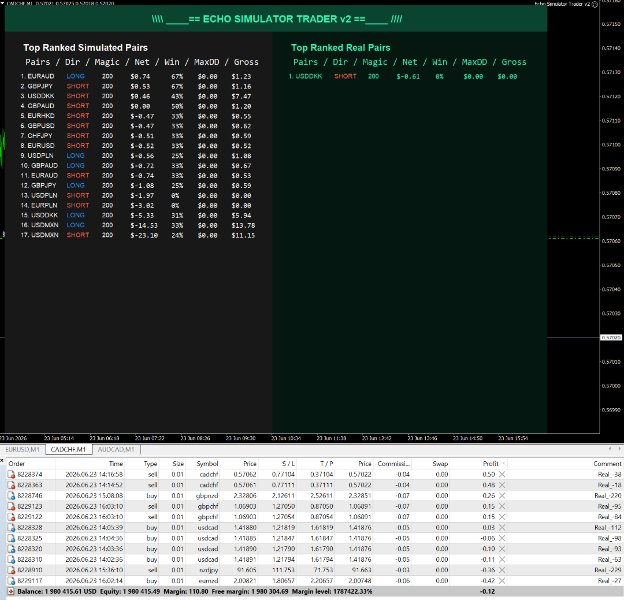Click order icon of cadchf sell at 14:14:52
This screenshot has width=624, height=600.
pyautogui.click(x=11, y=485)
